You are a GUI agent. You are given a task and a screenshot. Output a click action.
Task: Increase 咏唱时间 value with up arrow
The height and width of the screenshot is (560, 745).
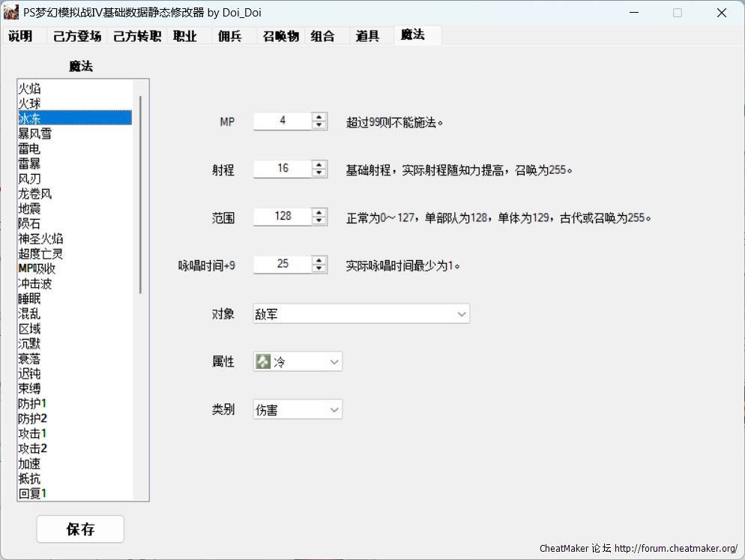(319, 260)
